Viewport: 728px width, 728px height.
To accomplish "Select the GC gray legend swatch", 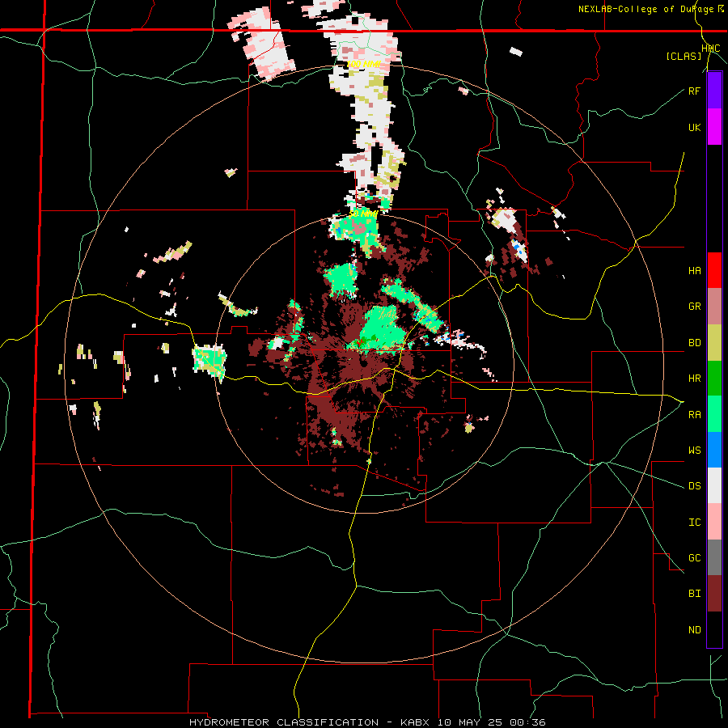I will (x=714, y=557).
